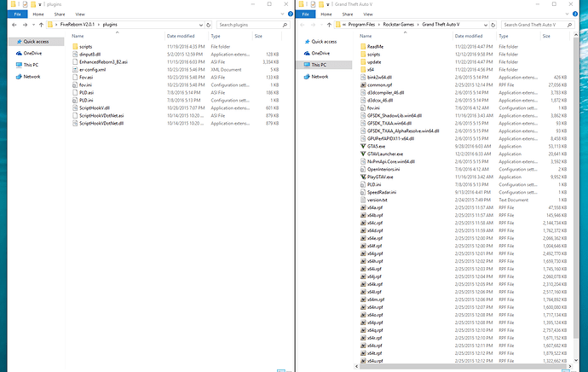Screen dimensions: 588x372
Task: Select EnhancedReborn3_B2.asi file
Action: point(103,62)
